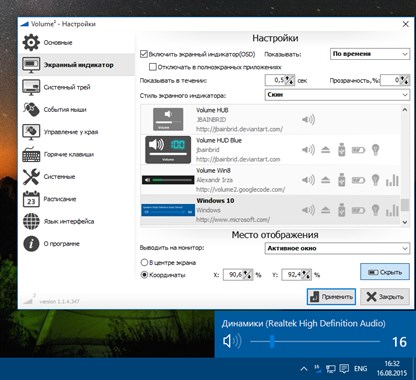Click battery icon in Windows 10 row
The height and width of the screenshot is (380, 416).
click(358, 211)
